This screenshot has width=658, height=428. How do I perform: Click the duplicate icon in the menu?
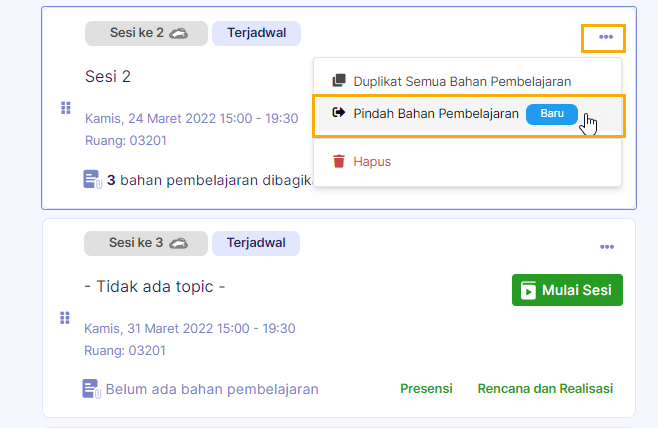click(x=339, y=80)
